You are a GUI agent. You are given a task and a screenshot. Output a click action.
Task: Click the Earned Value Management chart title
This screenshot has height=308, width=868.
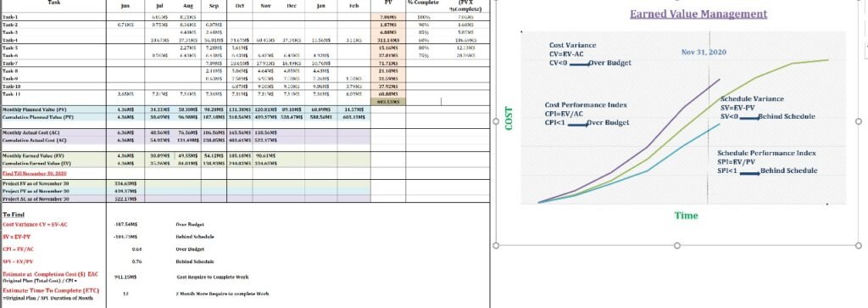[698, 14]
